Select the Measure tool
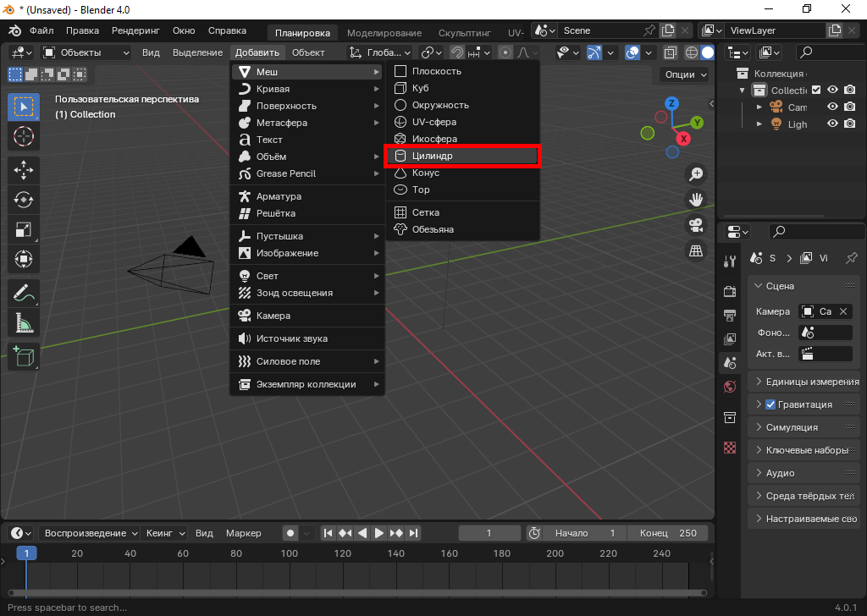This screenshot has width=867, height=616. coord(24,322)
